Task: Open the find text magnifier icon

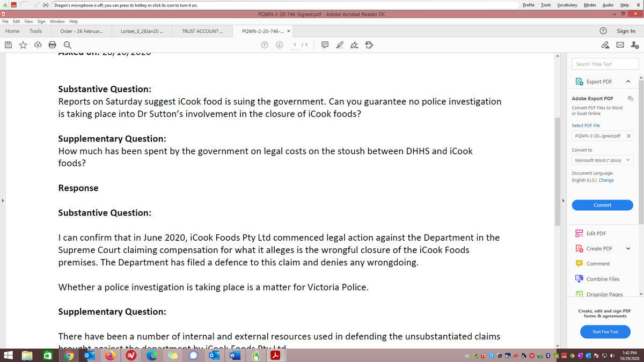Action: pyautogui.click(x=67, y=46)
